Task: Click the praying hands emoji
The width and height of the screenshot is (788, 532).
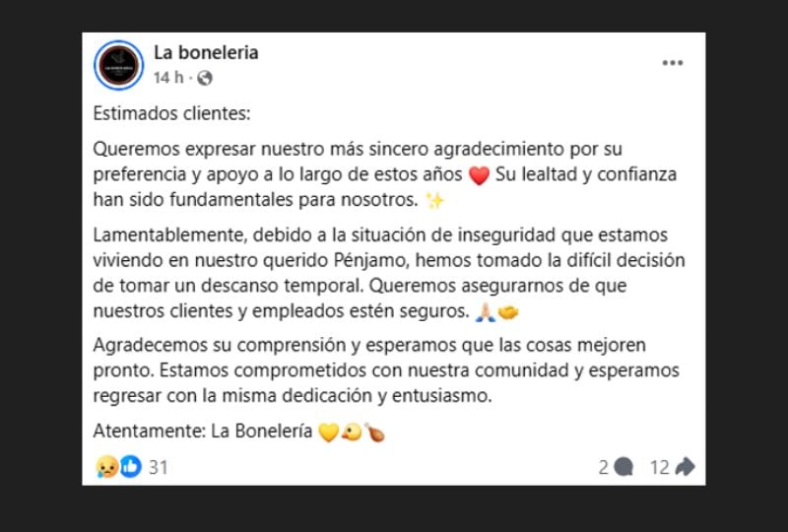Action: [x=486, y=312]
